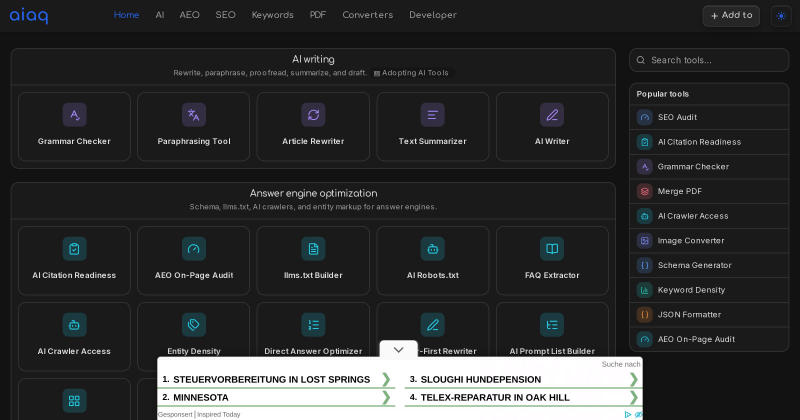Open the Text Summarizer card icon
800x420 pixels.
(x=433, y=115)
